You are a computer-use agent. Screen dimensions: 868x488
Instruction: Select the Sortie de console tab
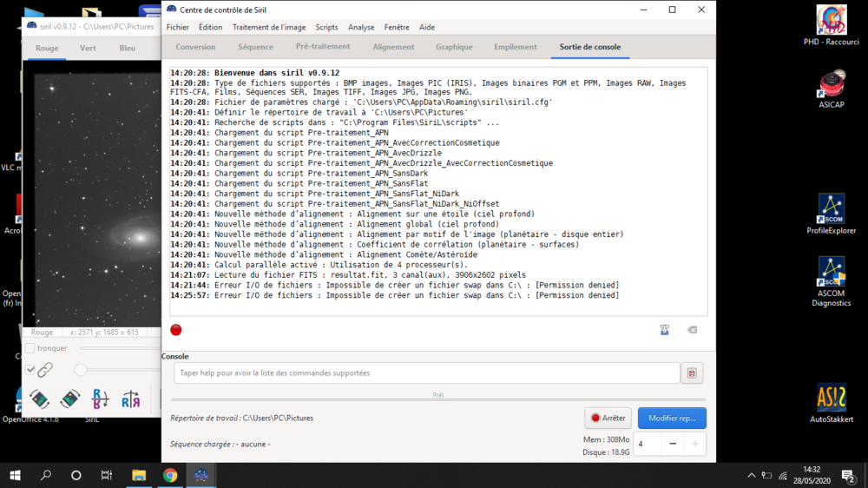590,47
